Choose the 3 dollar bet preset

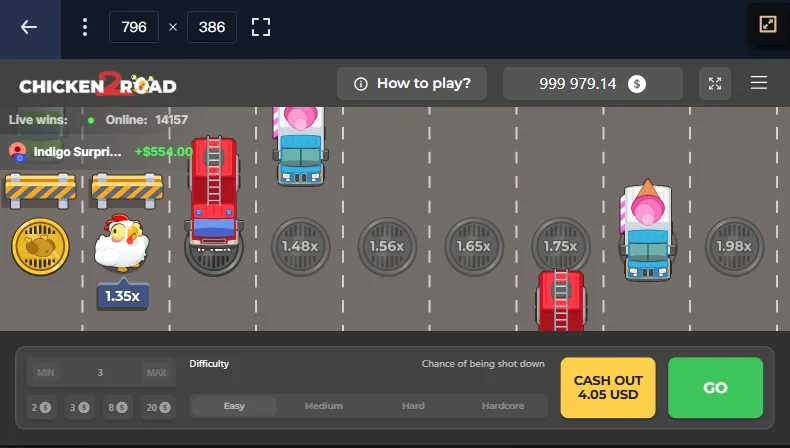click(x=80, y=407)
